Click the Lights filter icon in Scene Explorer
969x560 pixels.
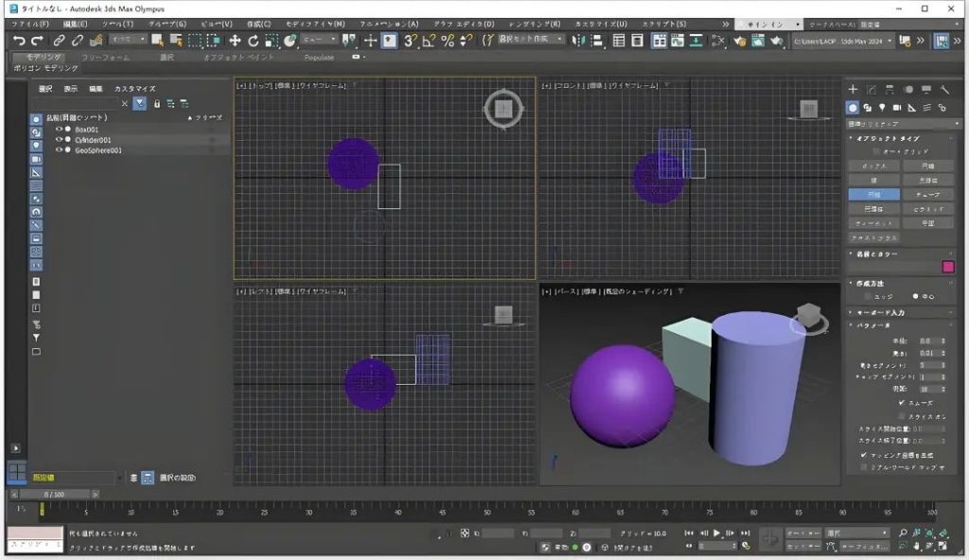click(x=36, y=146)
